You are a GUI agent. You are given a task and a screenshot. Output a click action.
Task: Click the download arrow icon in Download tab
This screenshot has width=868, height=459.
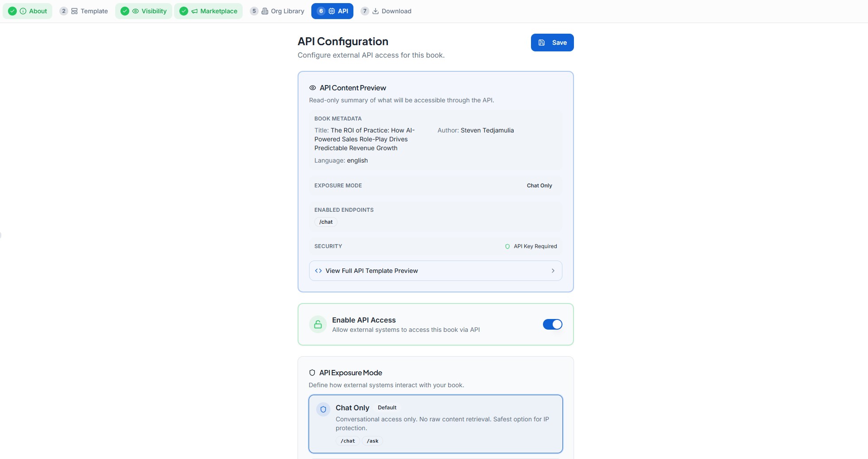[376, 11]
